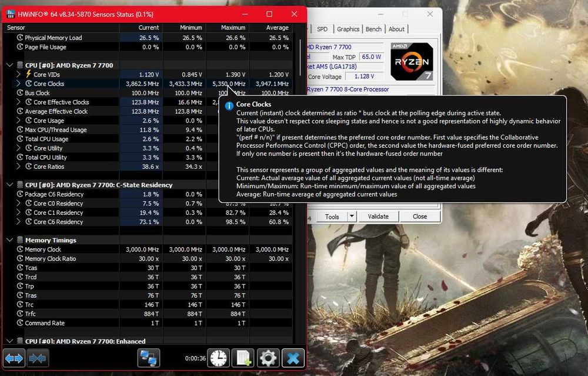Expand the Core Utility row
588x376 pixels.
click(18, 148)
